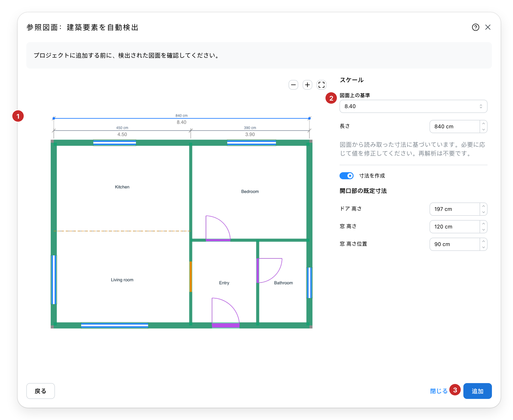
Task: Decrease the 長さ value with down arrow
Action: [x=483, y=130]
